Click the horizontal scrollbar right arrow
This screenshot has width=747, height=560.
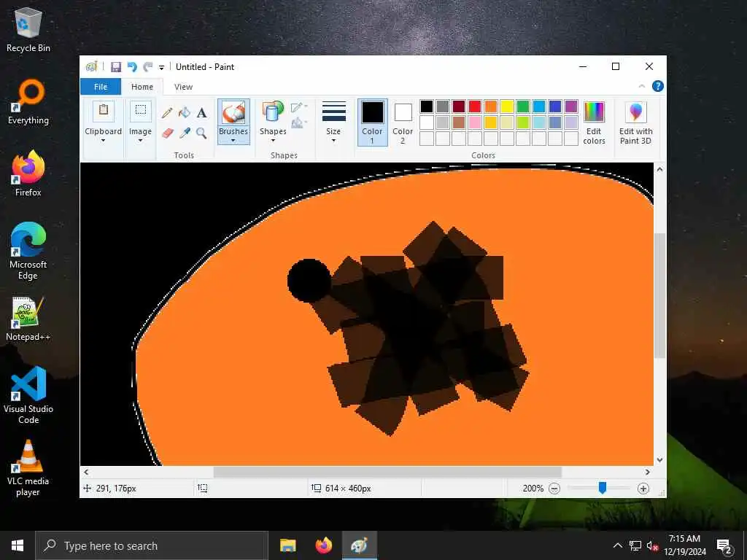pos(648,472)
